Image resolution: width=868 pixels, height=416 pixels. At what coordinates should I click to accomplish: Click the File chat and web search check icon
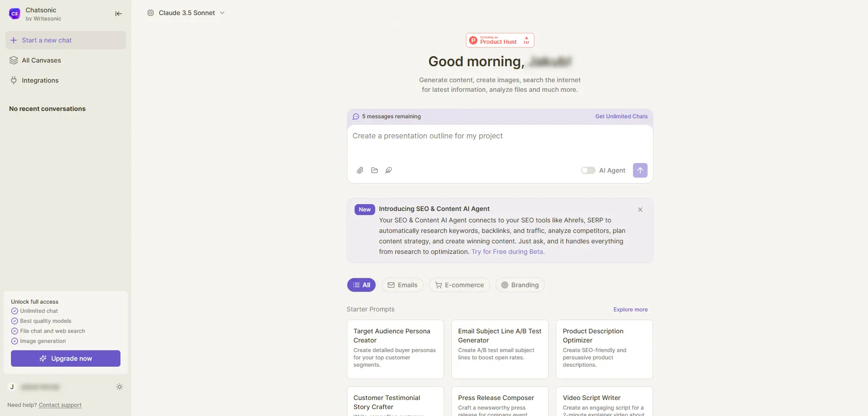[x=15, y=331]
